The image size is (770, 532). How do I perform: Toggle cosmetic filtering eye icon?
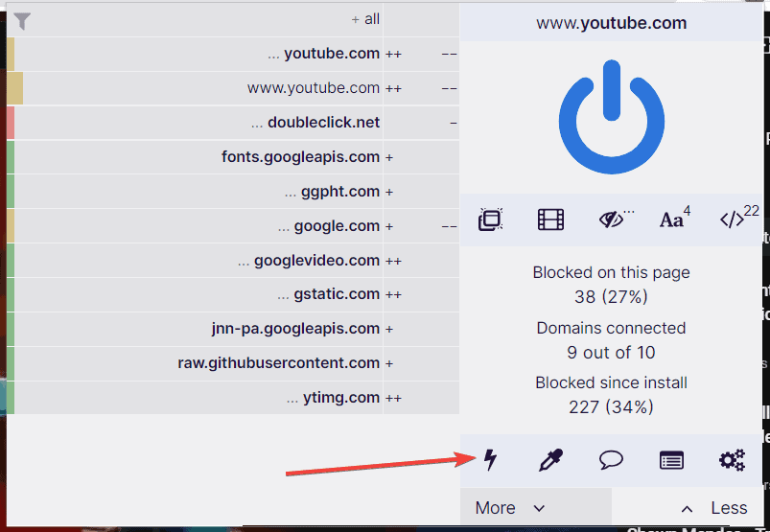[612, 220]
